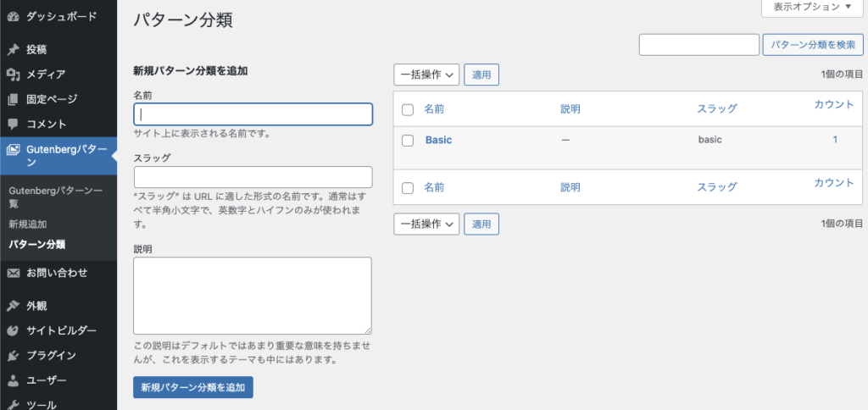868x410 pixels.
Task: Tick the checkbox for the Basic row
Action: [408, 141]
